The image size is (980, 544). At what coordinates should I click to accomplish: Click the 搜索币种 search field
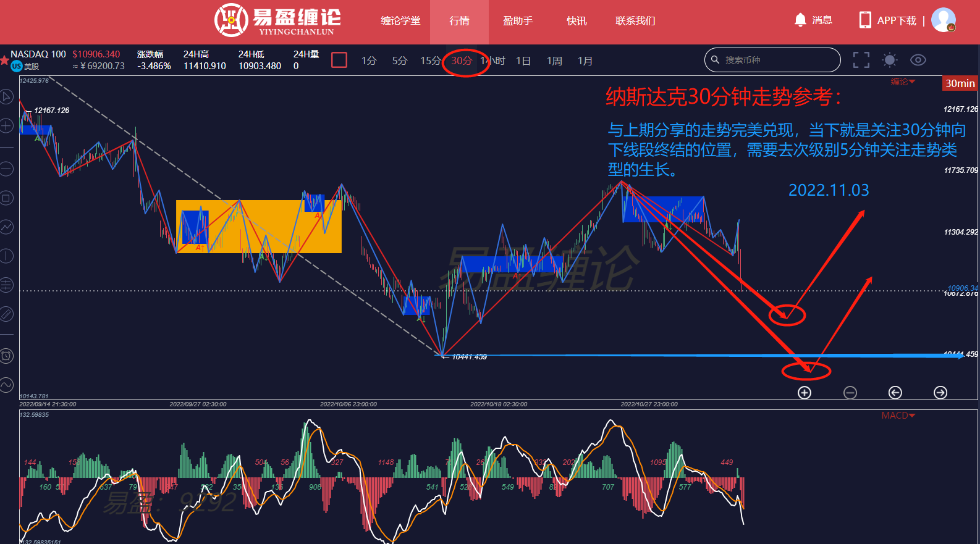(x=772, y=60)
